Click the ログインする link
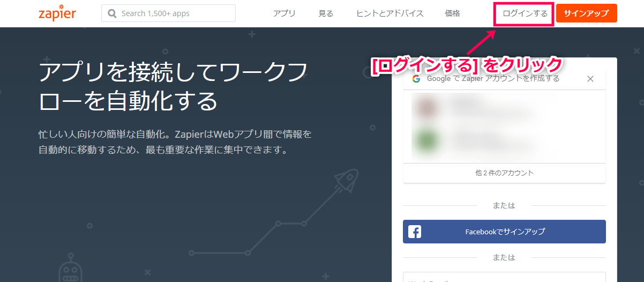 click(x=526, y=13)
